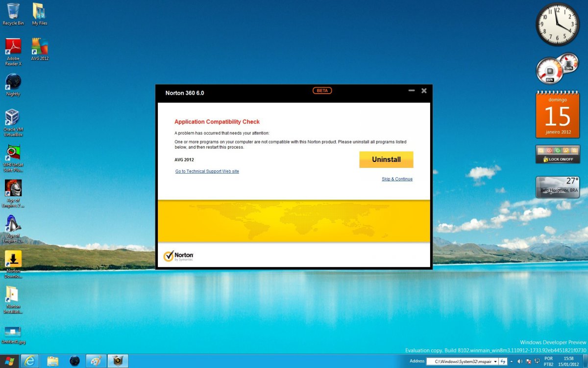Click the red power icon in lock gadget
This screenshot has height=368, width=588.
[549, 150]
